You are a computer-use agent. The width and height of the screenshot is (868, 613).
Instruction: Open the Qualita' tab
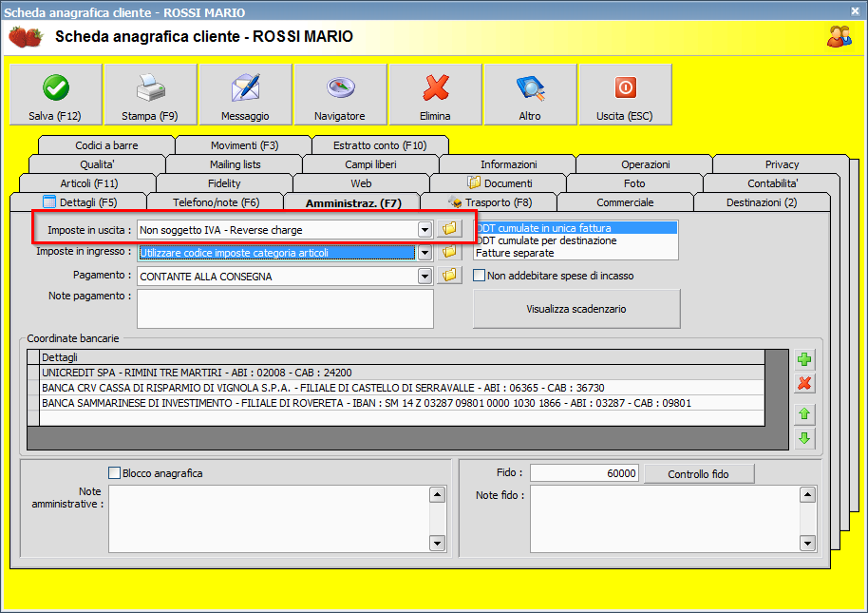point(98,164)
